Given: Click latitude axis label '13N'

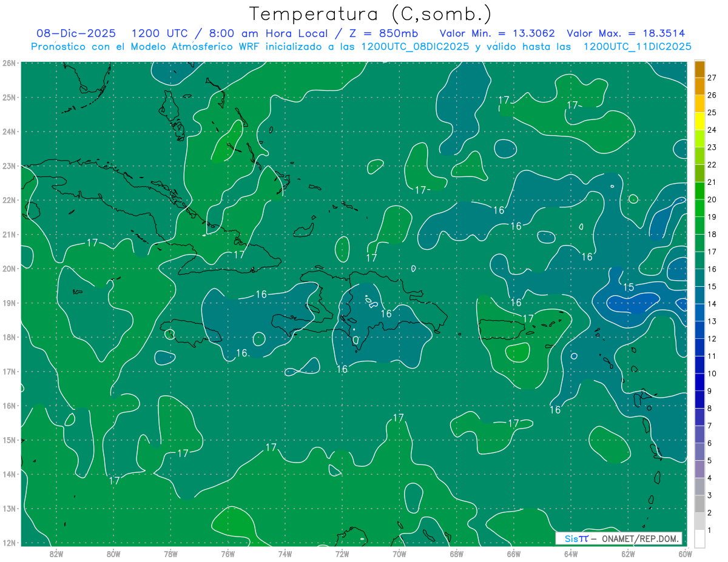Looking at the screenshot, I should click(x=8, y=509).
